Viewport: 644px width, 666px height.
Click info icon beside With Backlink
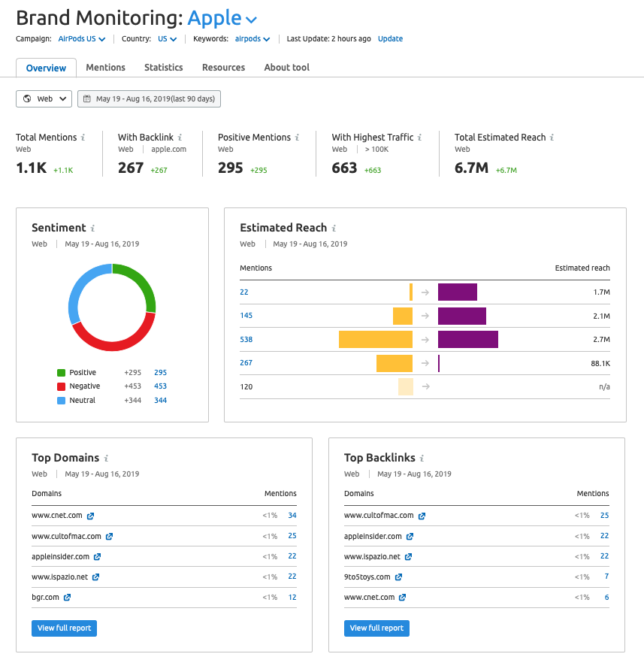(180, 138)
